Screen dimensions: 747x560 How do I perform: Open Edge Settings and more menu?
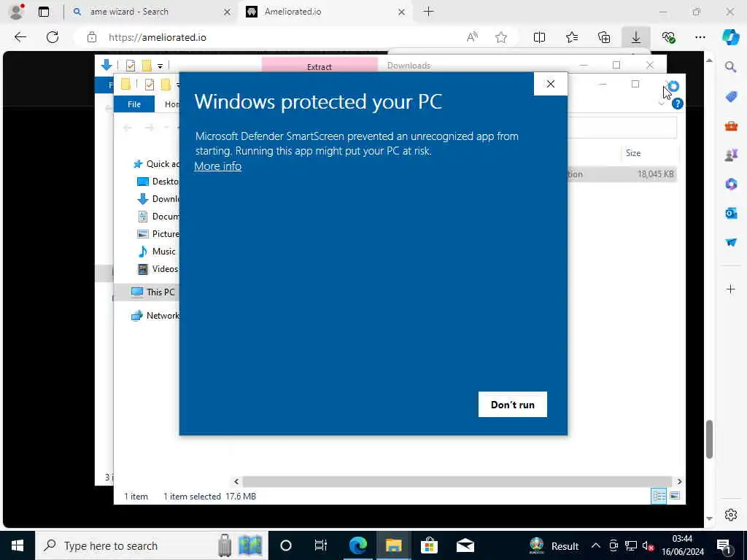(700, 37)
